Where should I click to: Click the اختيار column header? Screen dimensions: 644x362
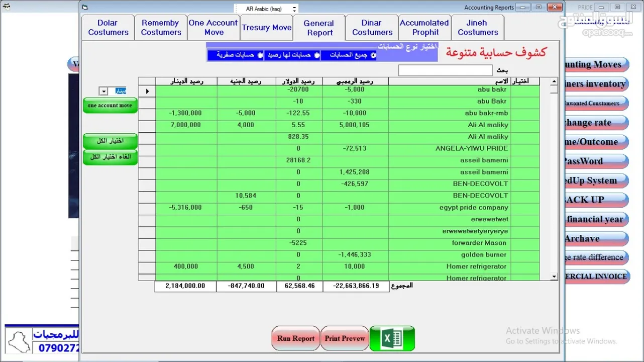click(x=525, y=81)
